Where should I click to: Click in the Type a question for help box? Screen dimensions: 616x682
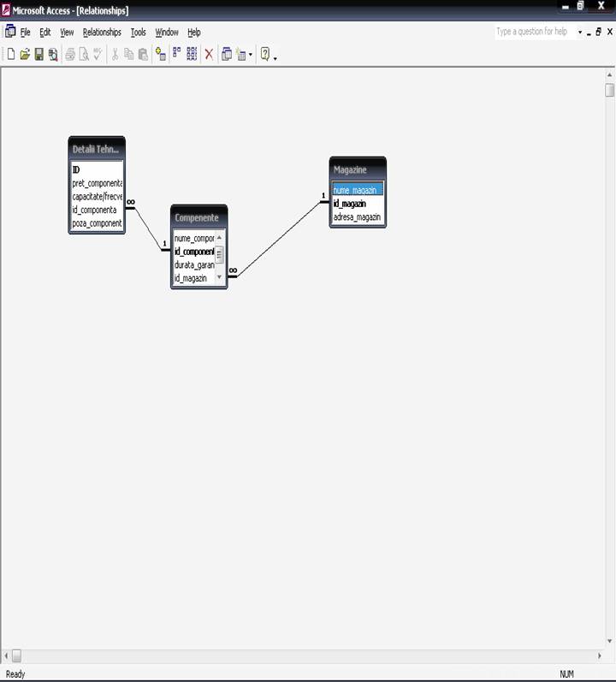tap(532, 32)
